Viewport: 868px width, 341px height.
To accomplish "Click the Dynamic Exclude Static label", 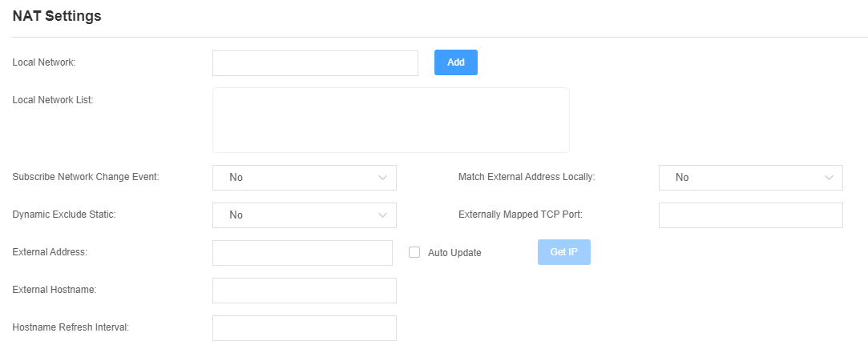I will point(63,215).
